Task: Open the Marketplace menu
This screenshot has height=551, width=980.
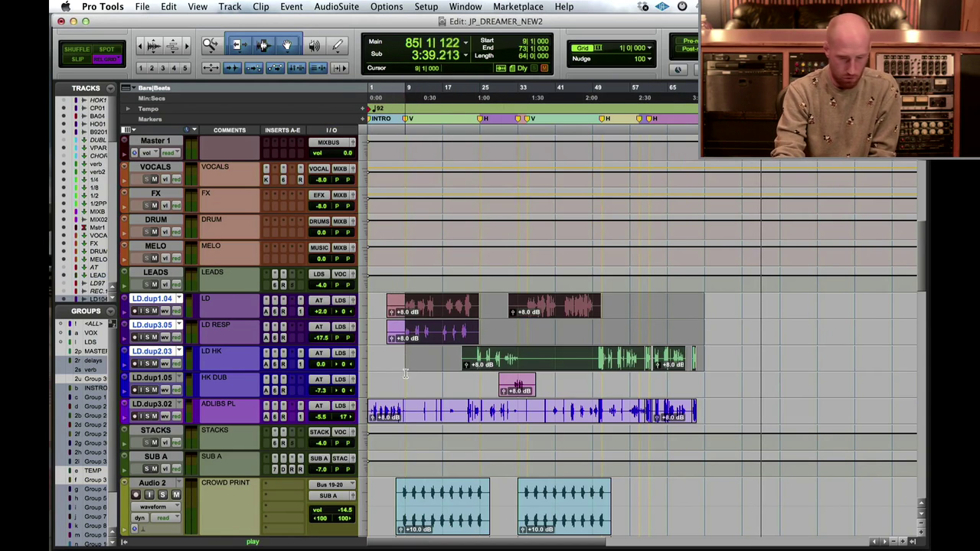Action: (x=518, y=7)
